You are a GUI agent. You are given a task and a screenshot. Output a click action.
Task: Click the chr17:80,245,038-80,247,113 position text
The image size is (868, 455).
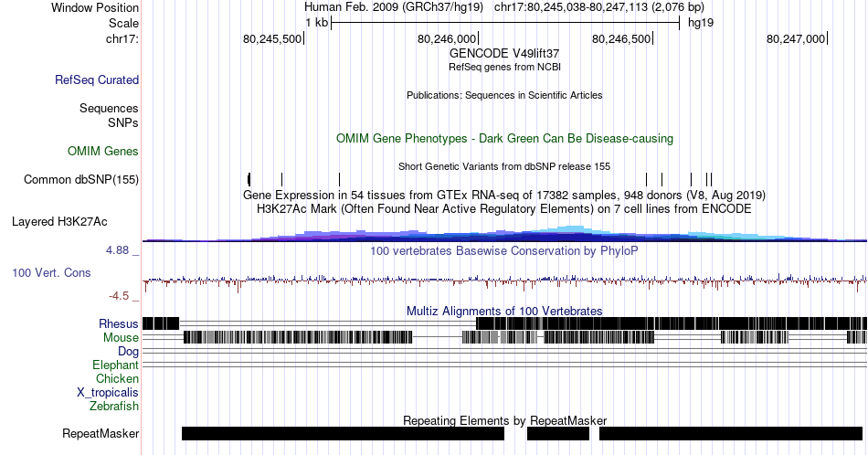click(x=599, y=7)
